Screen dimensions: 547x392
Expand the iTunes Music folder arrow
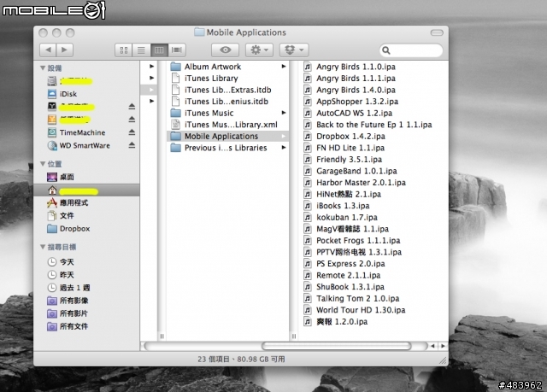tap(284, 113)
